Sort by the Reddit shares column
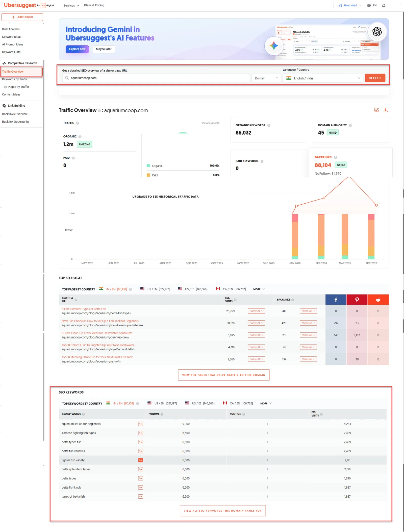The image size is (404, 532). (x=378, y=300)
